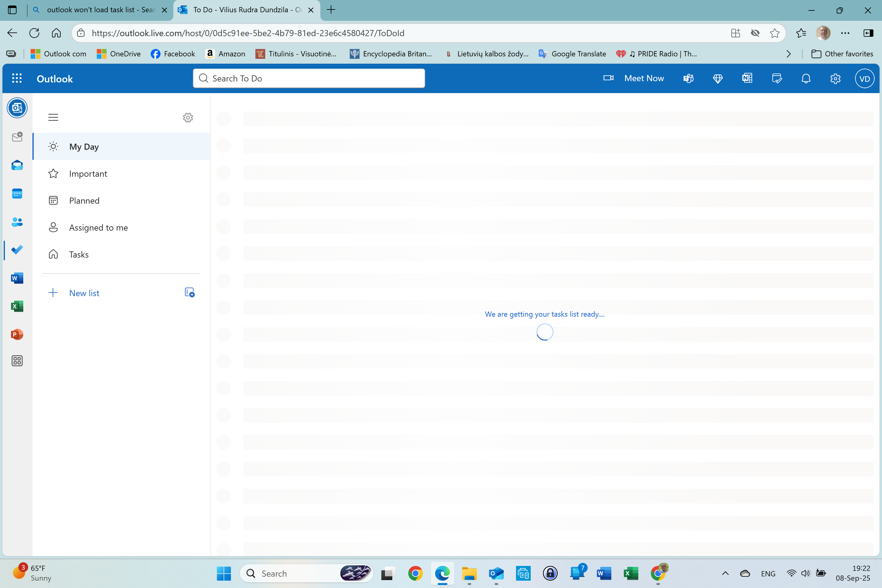Open Word from the left app rail
882x588 pixels.
click(17, 278)
